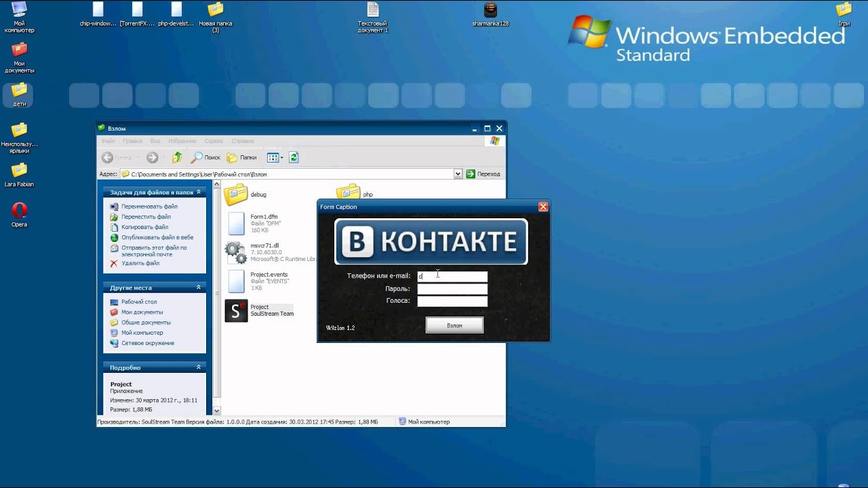Select the php folder in Explorer
868x488 pixels.
tap(355, 195)
